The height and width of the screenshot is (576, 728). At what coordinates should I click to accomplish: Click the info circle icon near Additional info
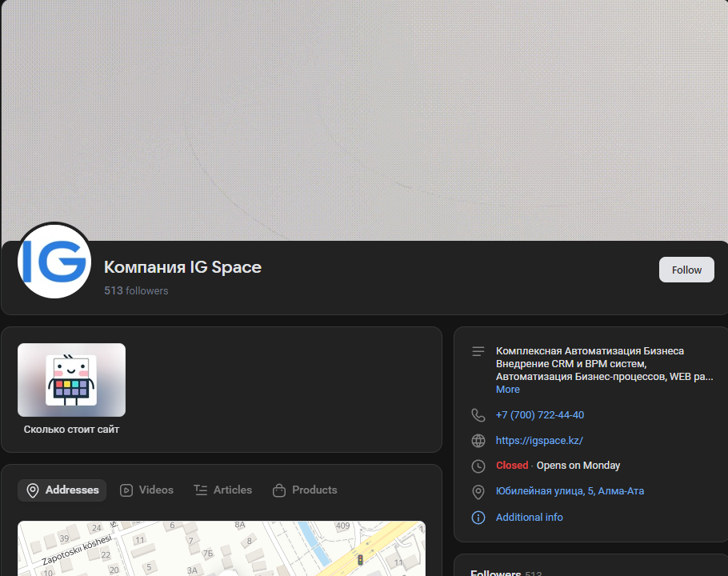tap(478, 518)
